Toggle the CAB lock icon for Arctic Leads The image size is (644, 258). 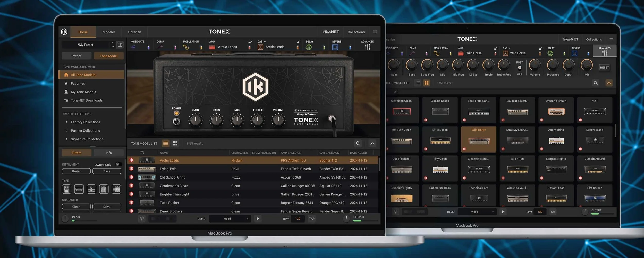click(x=298, y=42)
